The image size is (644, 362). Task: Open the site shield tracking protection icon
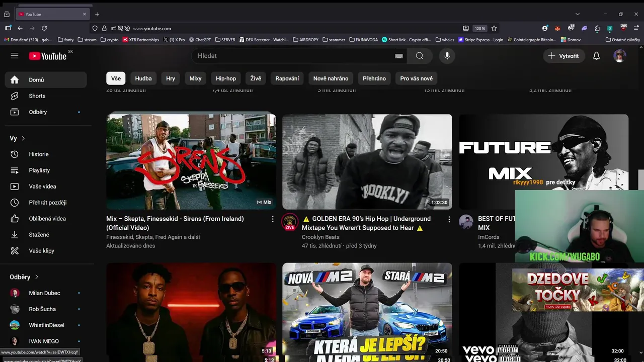coord(95,28)
